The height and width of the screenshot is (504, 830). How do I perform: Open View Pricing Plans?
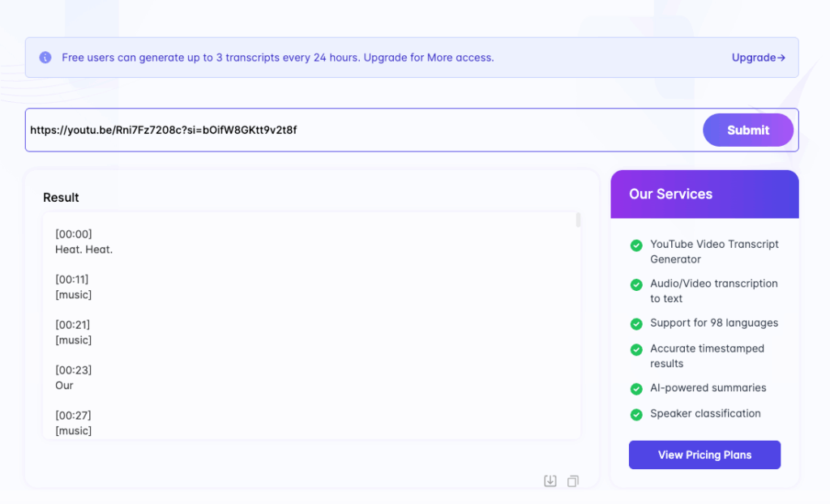click(704, 455)
